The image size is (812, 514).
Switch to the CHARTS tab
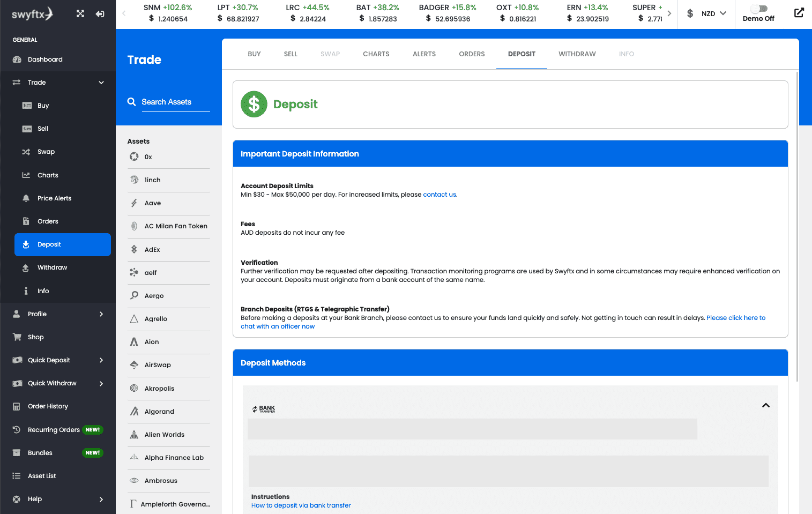coord(376,54)
